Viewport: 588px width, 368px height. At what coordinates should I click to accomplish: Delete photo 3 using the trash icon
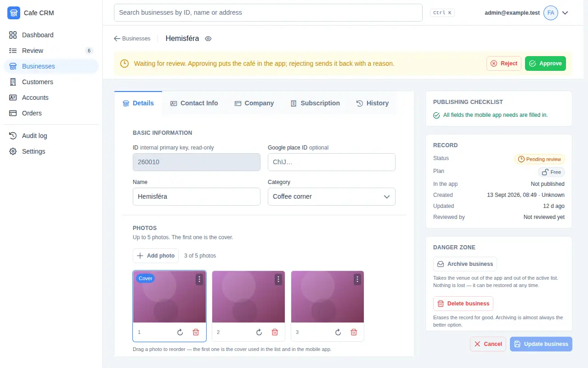pos(354,332)
